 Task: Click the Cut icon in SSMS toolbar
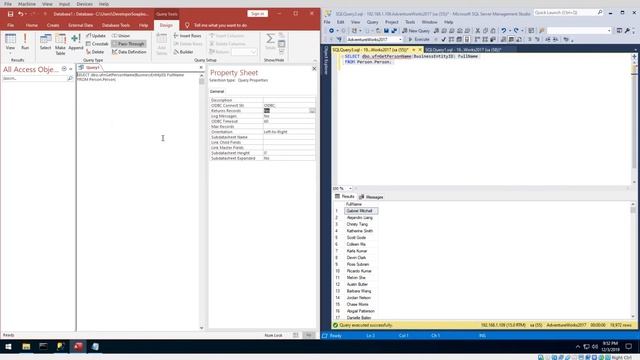click(x=478, y=31)
